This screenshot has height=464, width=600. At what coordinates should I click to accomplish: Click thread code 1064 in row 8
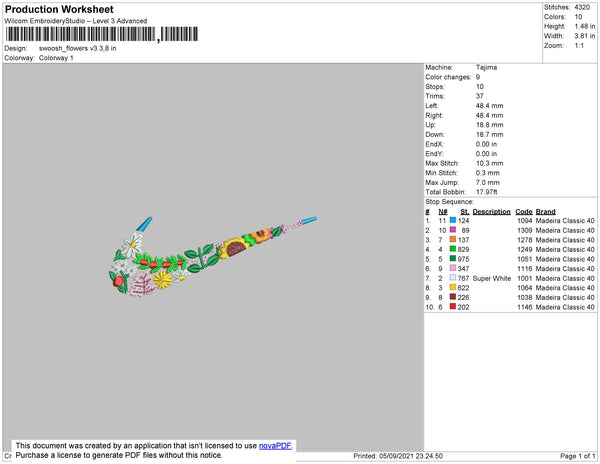point(525,288)
